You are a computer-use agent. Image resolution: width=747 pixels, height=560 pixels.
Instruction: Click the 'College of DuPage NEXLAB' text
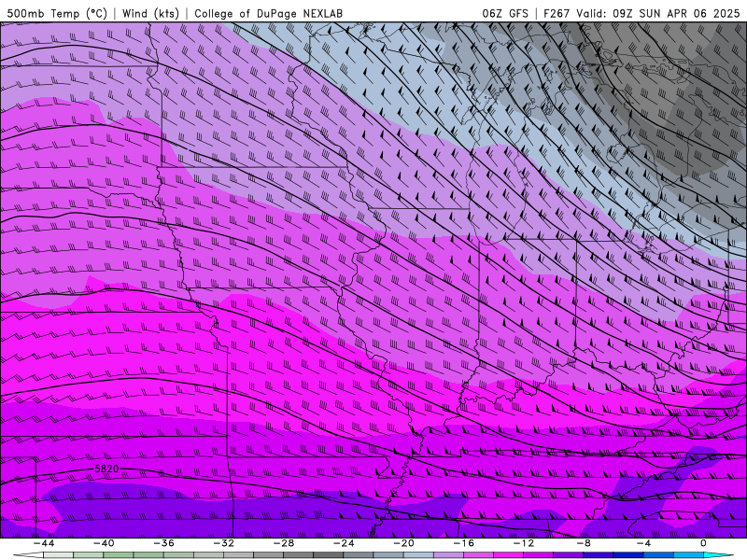click(268, 13)
